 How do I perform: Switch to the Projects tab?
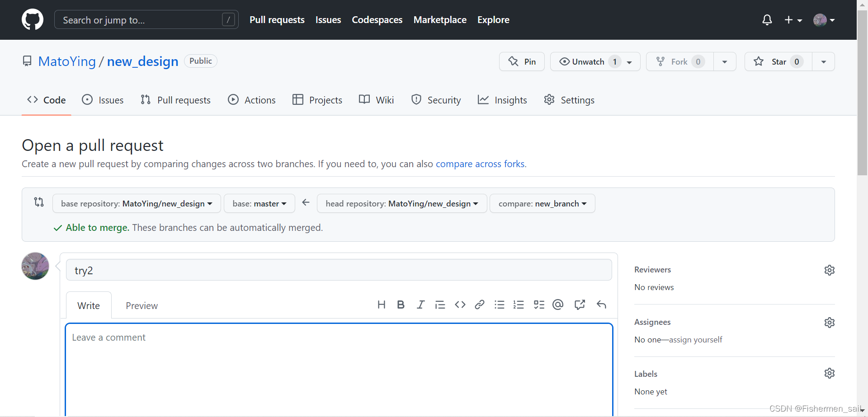[317, 100]
